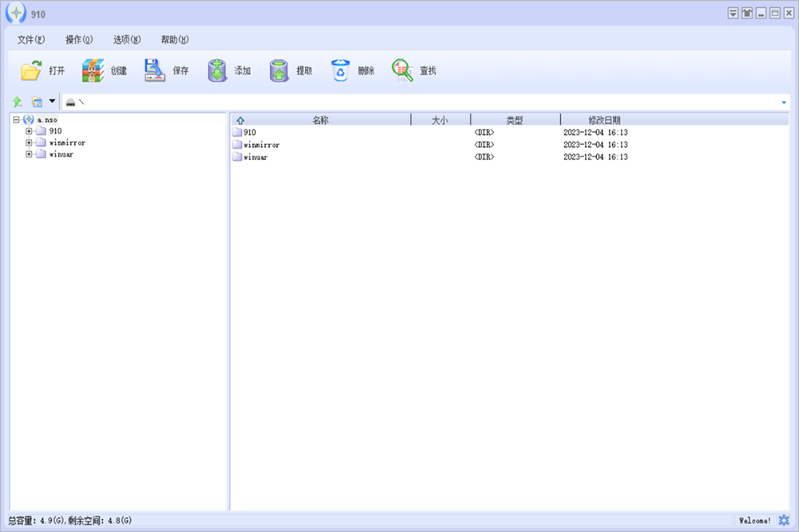Expand the 910 folder tree node
Viewport: 799px width, 532px height.
[x=30, y=131]
